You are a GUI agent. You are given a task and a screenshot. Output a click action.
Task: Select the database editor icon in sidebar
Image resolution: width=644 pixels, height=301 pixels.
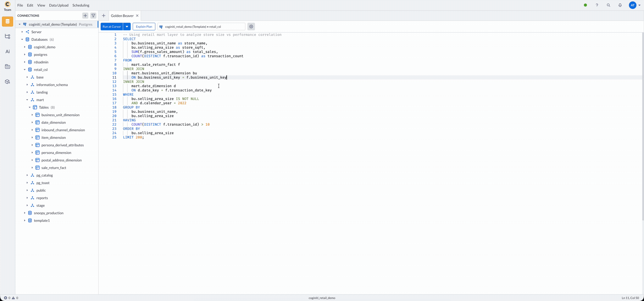(x=7, y=22)
